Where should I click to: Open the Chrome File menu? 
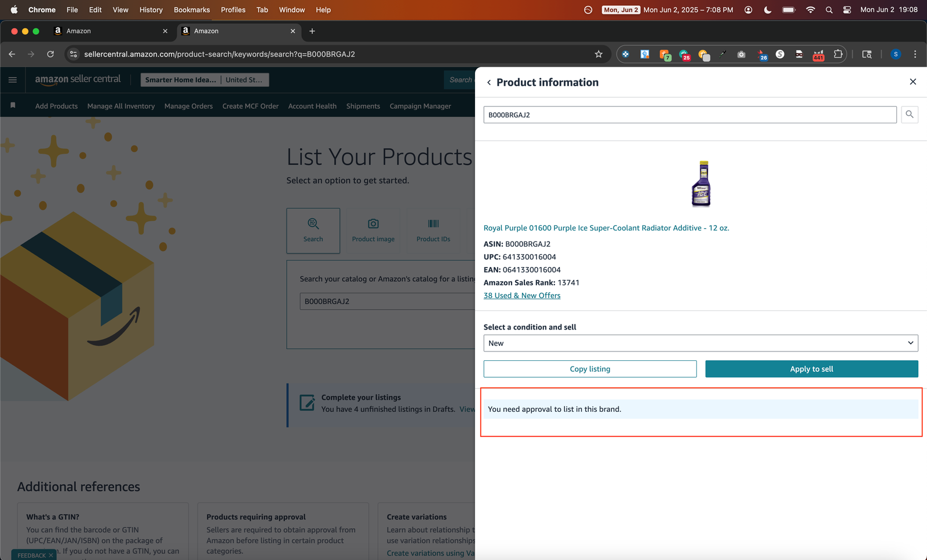[72, 10]
